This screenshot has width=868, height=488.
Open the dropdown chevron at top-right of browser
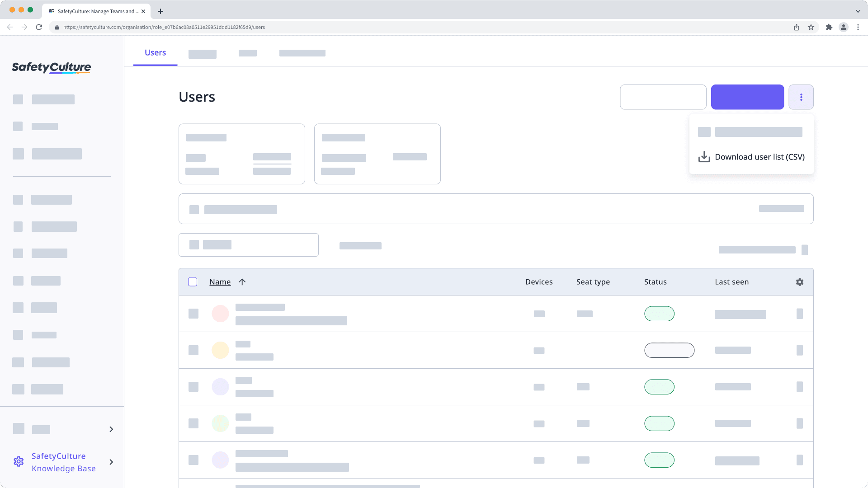tap(858, 11)
